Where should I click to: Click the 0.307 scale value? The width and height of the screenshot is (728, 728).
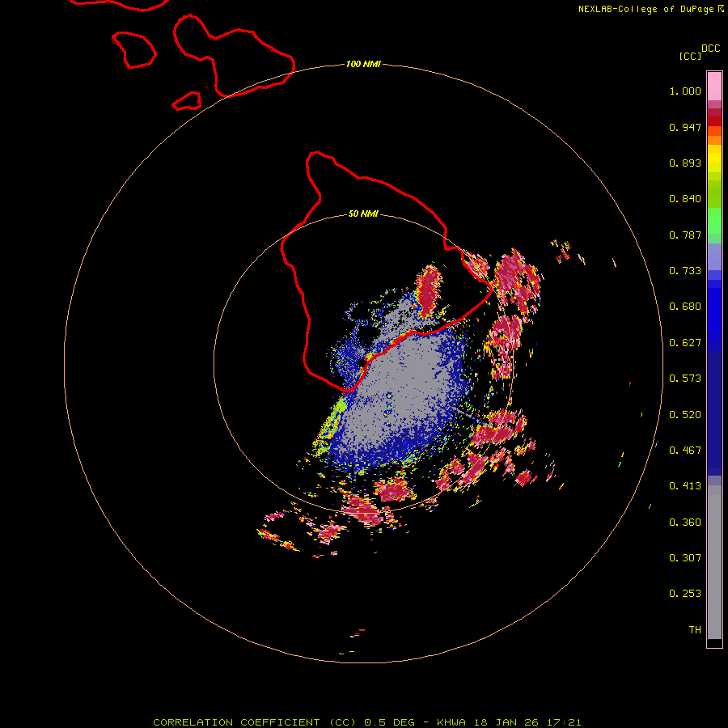(x=685, y=558)
